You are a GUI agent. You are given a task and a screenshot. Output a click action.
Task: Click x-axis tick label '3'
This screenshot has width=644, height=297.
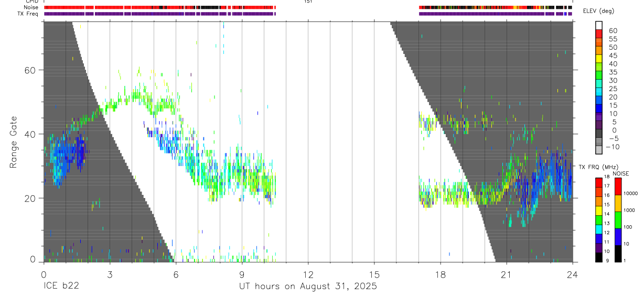[110, 274]
